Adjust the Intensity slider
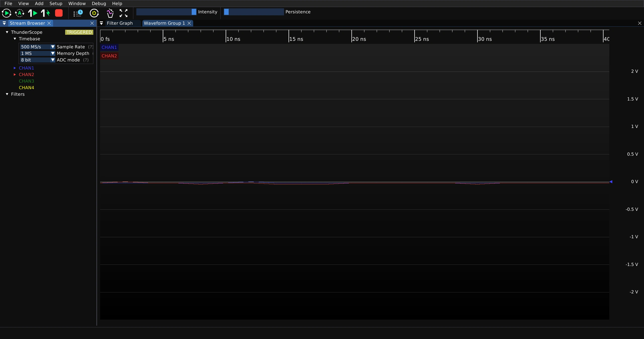The width and height of the screenshot is (644, 339). click(x=166, y=12)
